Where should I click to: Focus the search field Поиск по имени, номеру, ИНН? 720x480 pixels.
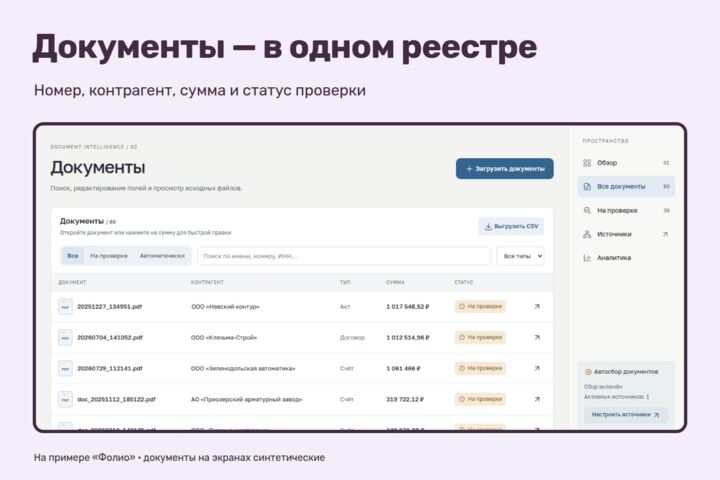point(344,256)
